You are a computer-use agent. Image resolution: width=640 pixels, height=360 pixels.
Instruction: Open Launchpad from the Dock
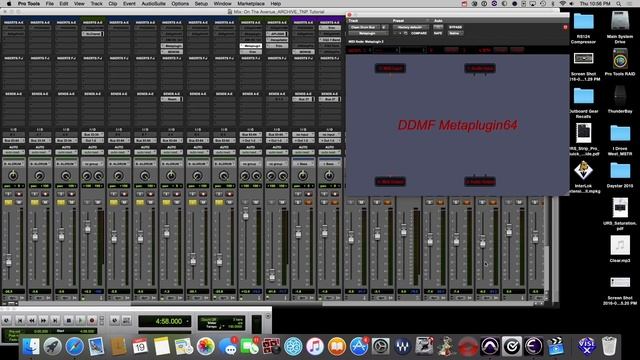click(x=53, y=347)
